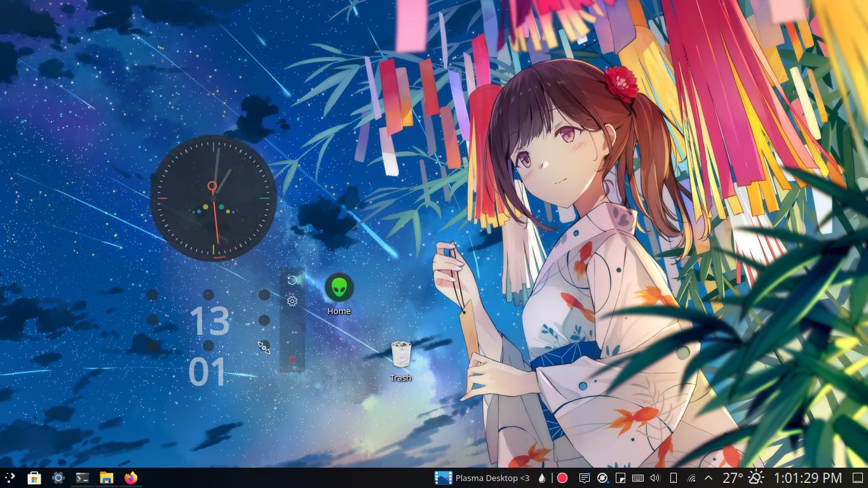The width and height of the screenshot is (868, 488).
Task: Open the audio volume tray icon
Action: pyautogui.click(x=656, y=478)
